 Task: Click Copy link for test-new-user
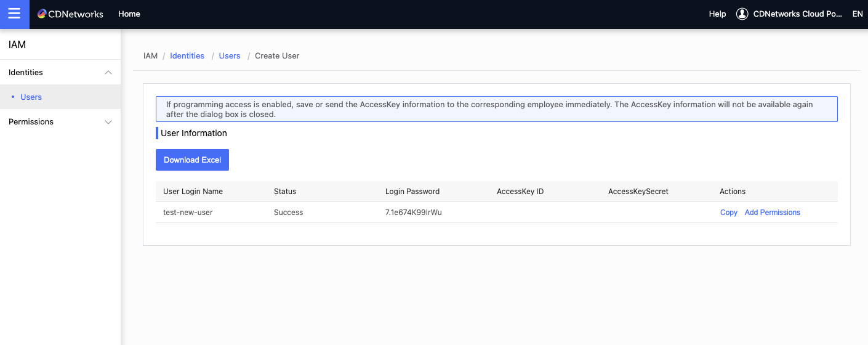pyautogui.click(x=728, y=213)
